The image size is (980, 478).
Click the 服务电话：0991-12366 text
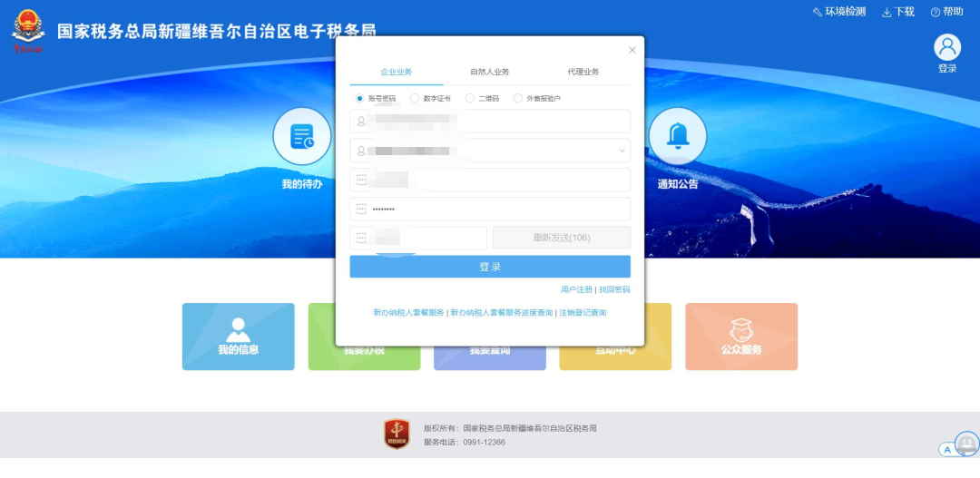(465, 443)
